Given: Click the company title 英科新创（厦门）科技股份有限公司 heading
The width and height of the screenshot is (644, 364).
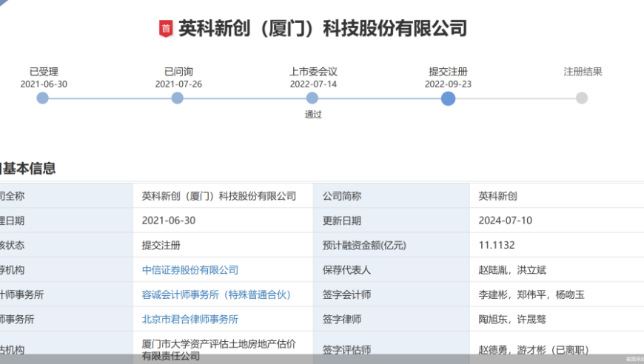Looking at the screenshot, I should point(323,29).
